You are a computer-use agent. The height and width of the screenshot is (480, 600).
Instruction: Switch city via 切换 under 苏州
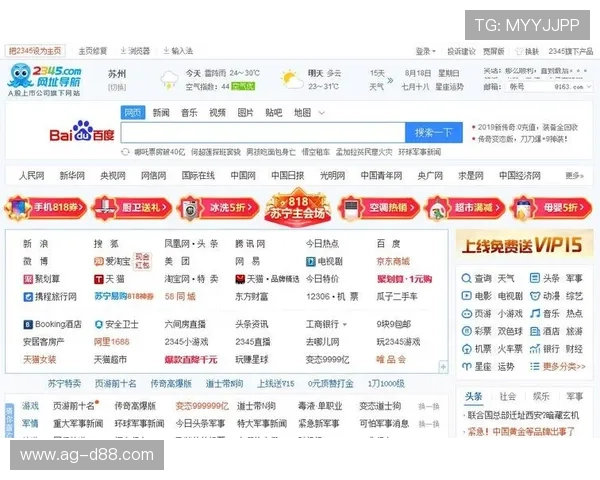click(117, 87)
